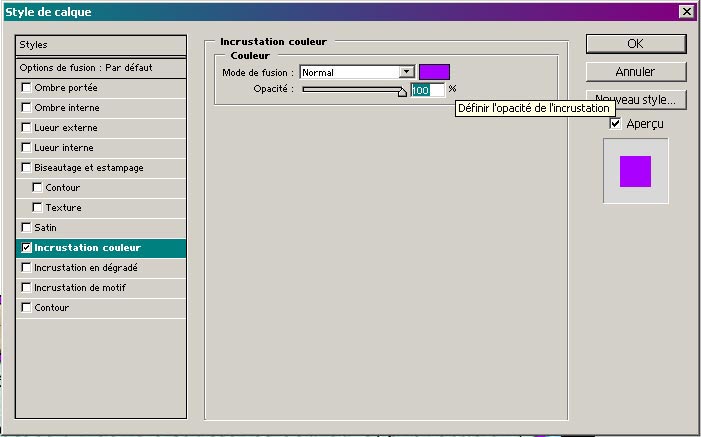Click the Lueur interne row label
The width and height of the screenshot is (701, 437).
[64, 148]
